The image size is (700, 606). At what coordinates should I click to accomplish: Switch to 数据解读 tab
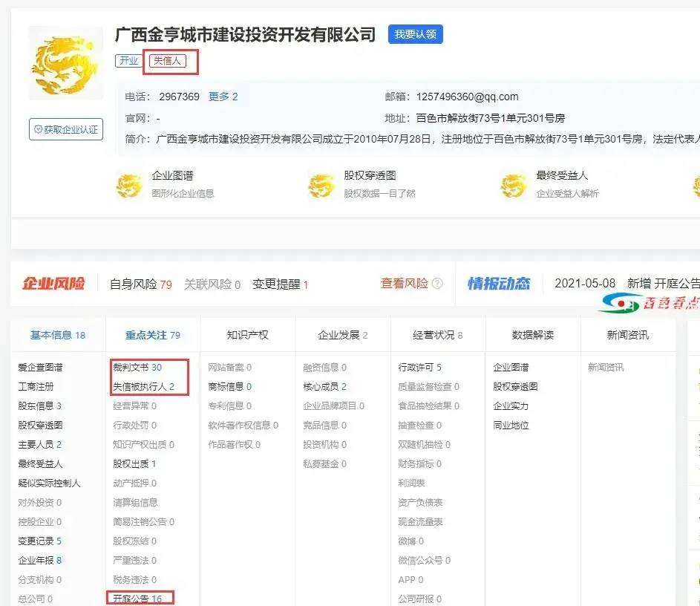[533, 335]
